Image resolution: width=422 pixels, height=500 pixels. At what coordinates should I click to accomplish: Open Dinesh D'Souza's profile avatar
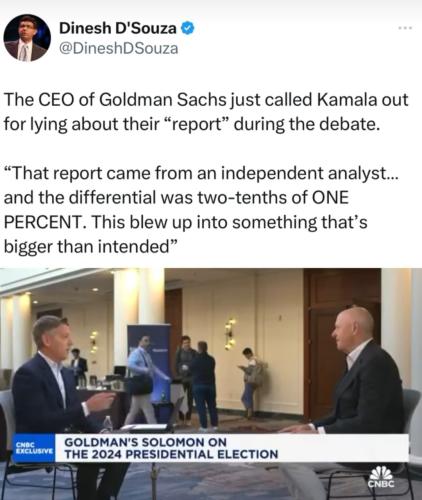click(27, 38)
